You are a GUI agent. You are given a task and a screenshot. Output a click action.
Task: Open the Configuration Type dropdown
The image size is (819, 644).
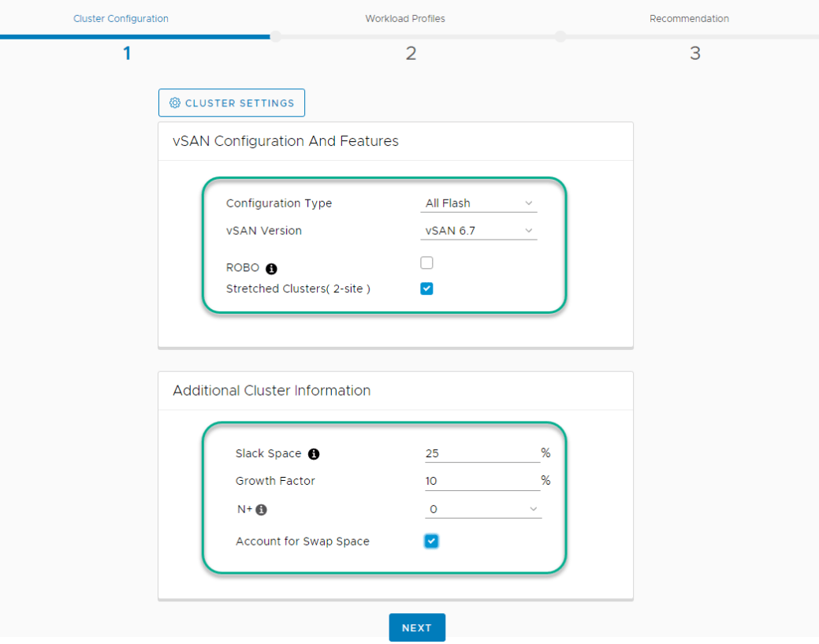(478, 203)
